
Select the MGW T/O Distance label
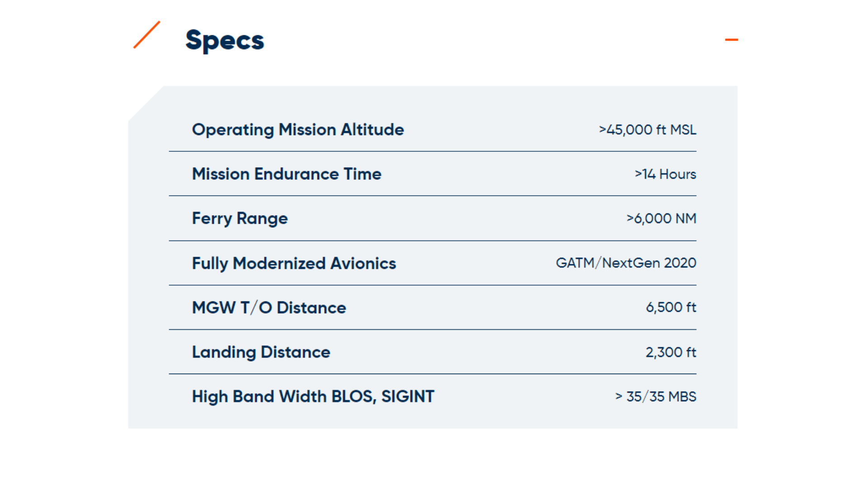click(x=269, y=307)
